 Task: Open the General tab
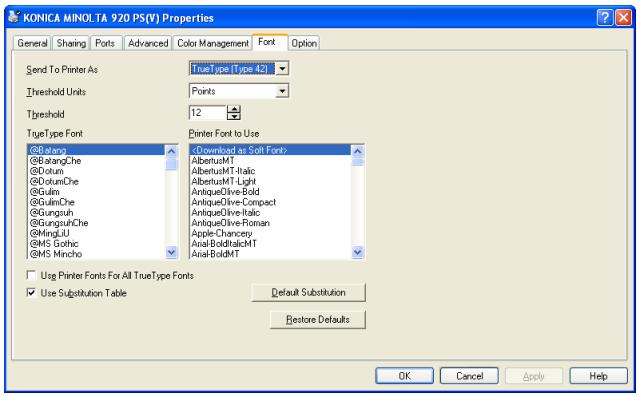click(x=32, y=43)
